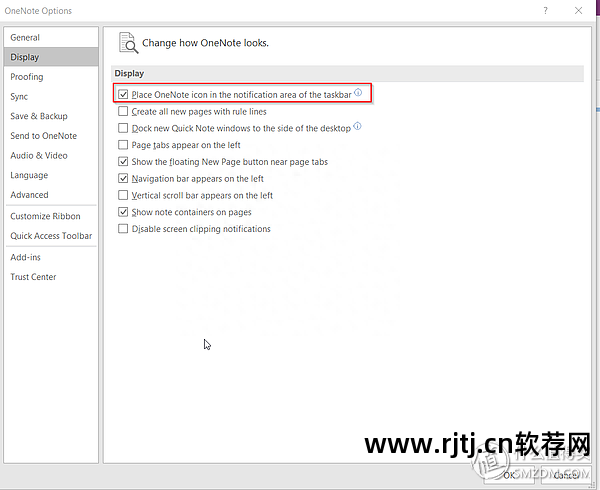Close the OneNote Options dialog

[x=578, y=11]
